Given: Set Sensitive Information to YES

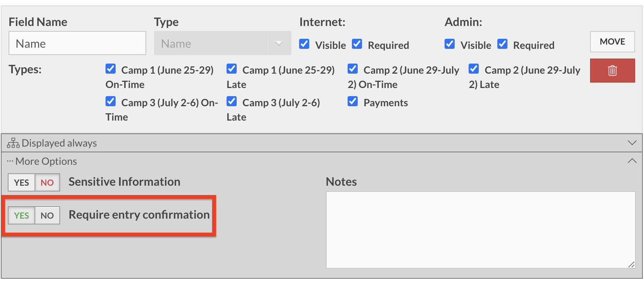Looking at the screenshot, I should click(x=22, y=183).
